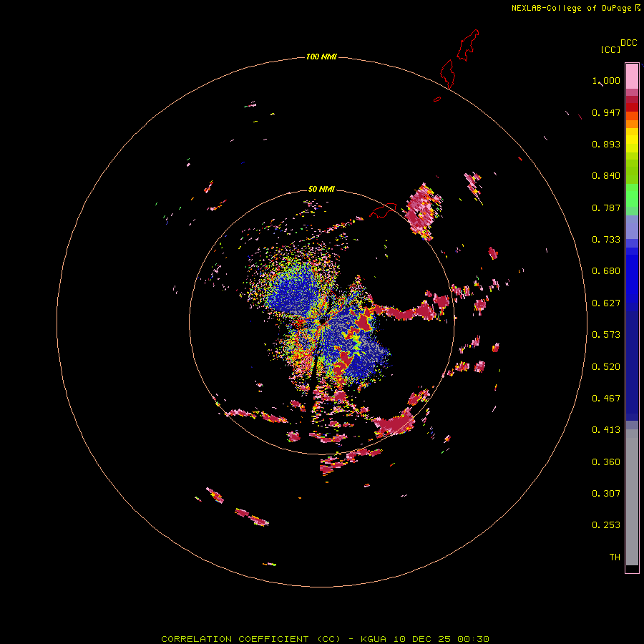Click the TH threshold label
This screenshot has width=644, height=644.
pos(615,557)
